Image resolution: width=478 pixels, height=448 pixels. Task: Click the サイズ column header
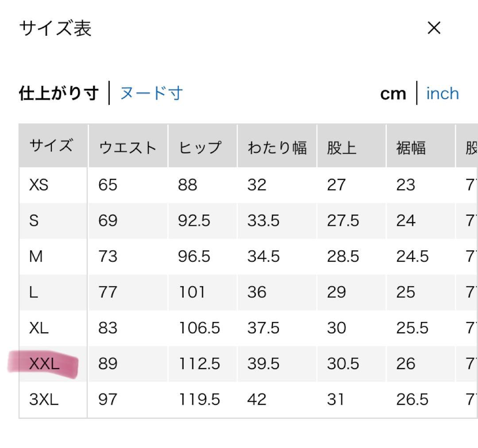tap(51, 146)
